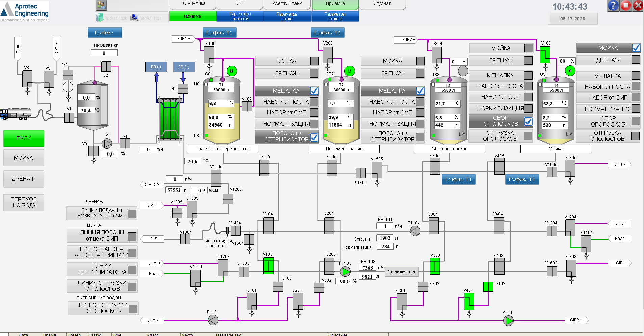Enable МОЙКА checkbox for tank T1
The width and height of the screenshot is (644, 336).
click(314, 61)
